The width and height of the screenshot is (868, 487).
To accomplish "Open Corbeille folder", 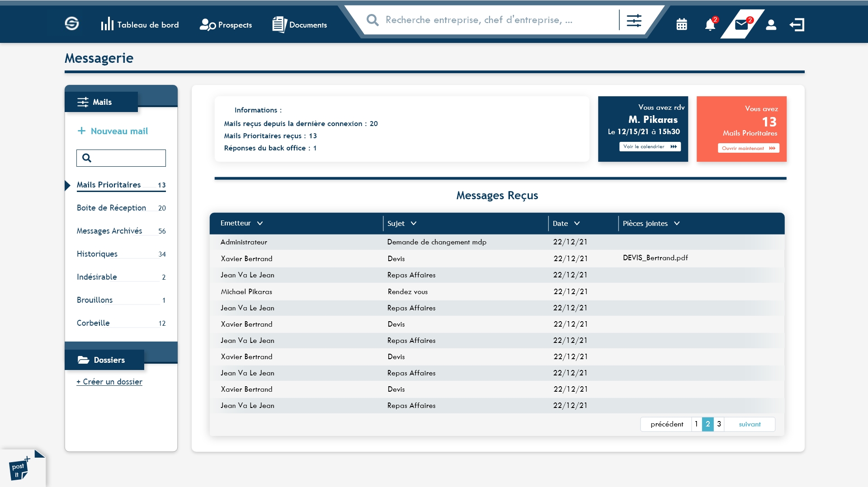I will 121,323.
